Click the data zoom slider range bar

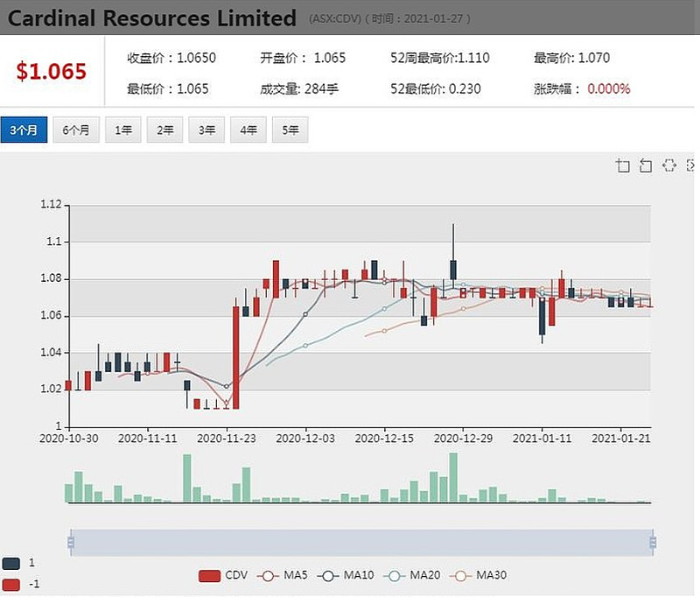pos(361,543)
